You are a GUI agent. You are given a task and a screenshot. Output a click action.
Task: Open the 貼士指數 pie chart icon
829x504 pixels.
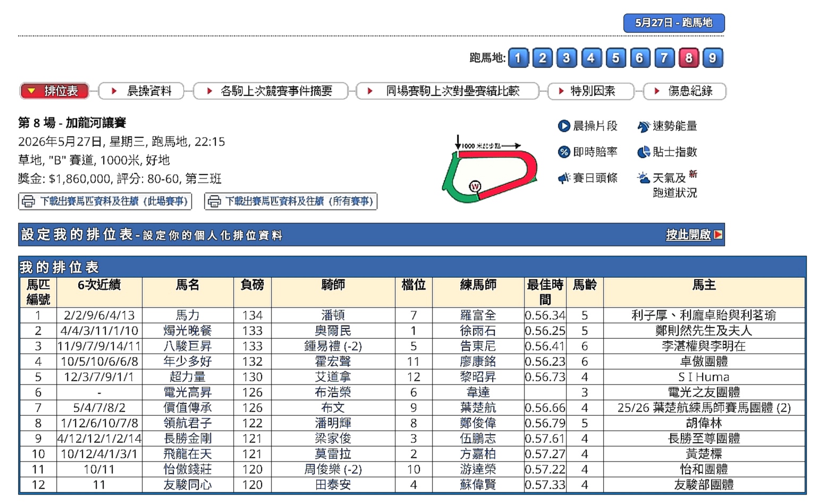(643, 152)
